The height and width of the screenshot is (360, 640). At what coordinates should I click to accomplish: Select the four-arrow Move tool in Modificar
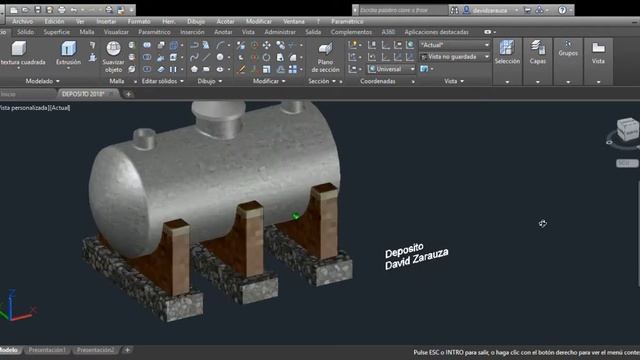267,45
